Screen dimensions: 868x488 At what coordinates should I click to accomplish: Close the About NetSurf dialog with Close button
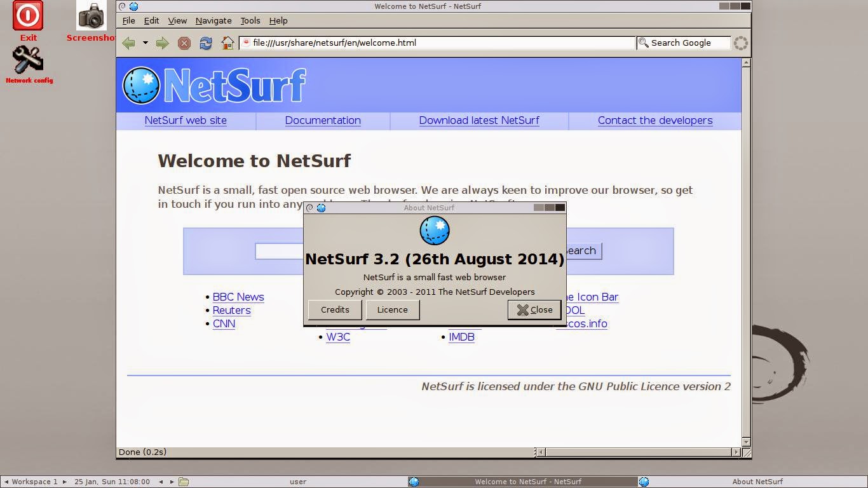534,310
